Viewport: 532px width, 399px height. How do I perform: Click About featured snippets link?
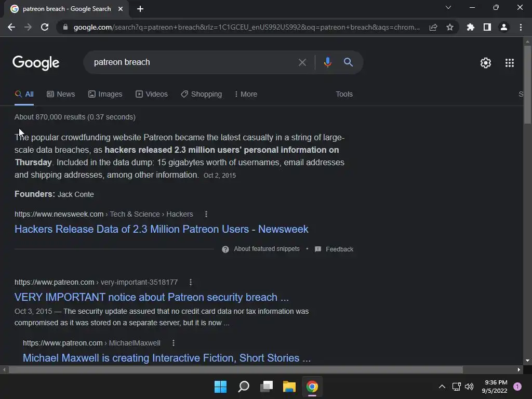[x=267, y=249]
